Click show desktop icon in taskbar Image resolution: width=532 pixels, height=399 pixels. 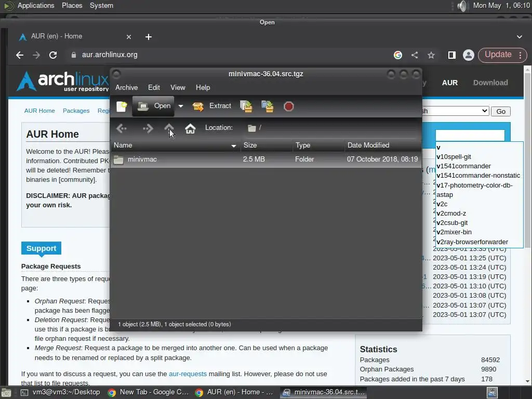pyautogui.click(x=6, y=393)
